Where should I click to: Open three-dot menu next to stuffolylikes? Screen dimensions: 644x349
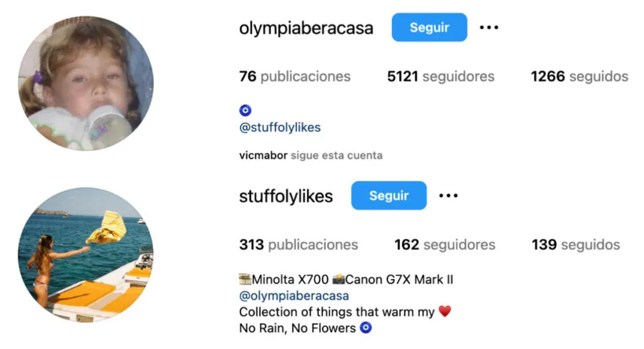coord(448,196)
